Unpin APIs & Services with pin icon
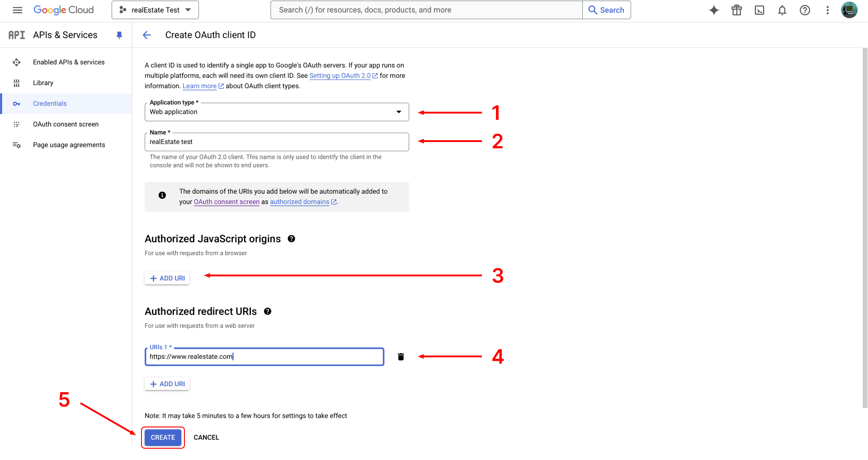Screen dimensions: 868x460 (119, 35)
